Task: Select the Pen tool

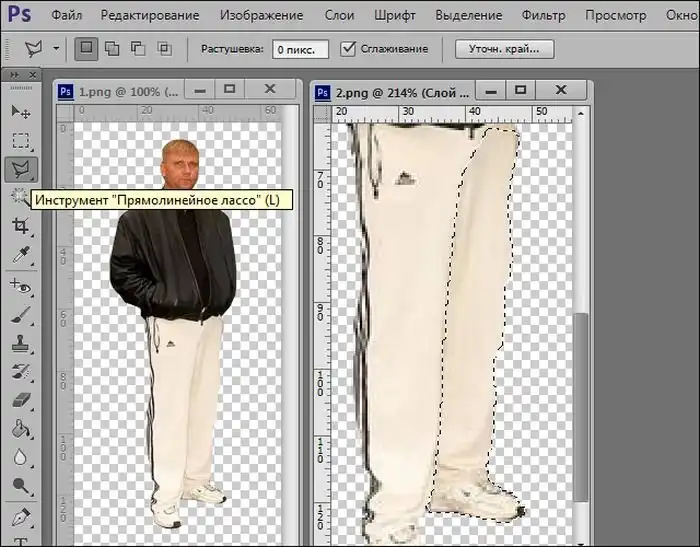Action: (x=20, y=517)
